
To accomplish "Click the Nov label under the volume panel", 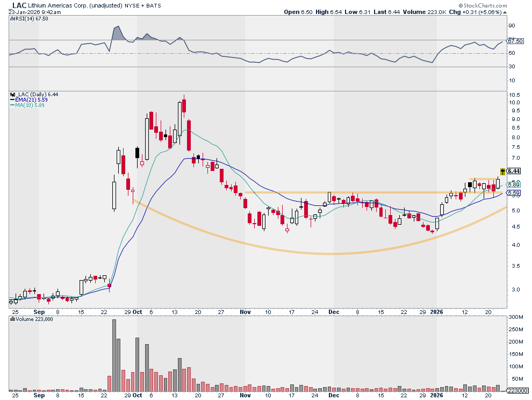I will coord(245,396).
